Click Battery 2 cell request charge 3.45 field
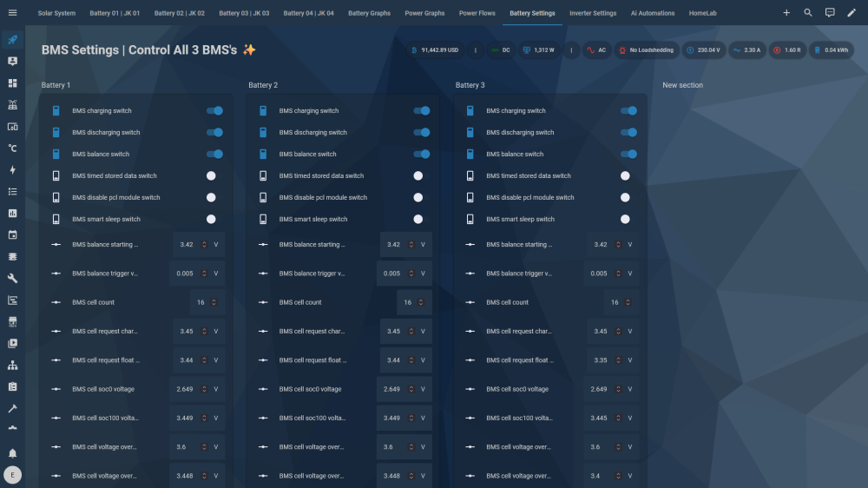868x488 pixels. click(405, 331)
